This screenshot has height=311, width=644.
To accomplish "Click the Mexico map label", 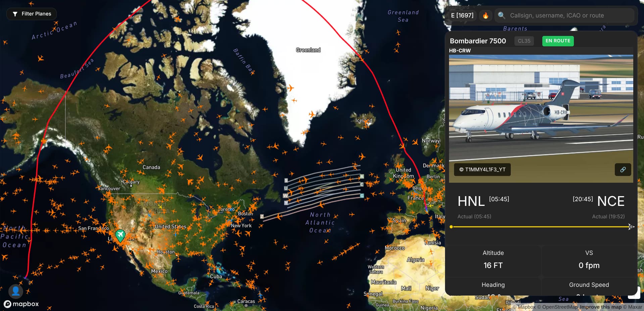I will pyautogui.click(x=159, y=271).
